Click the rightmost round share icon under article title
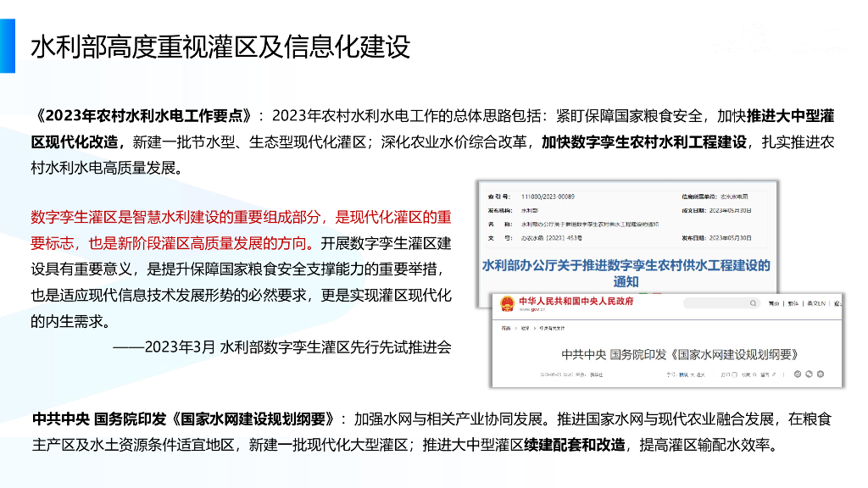The width and height of the screenshot is (868, 488). pos(821,374)
